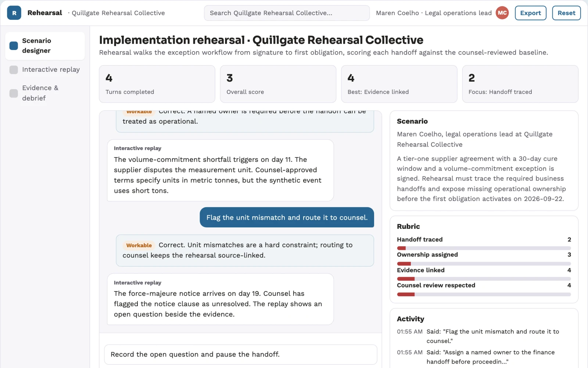Click the Evidence linked progress bar
This screenshot has width=588, height=368.
click(x=484, y=279)
